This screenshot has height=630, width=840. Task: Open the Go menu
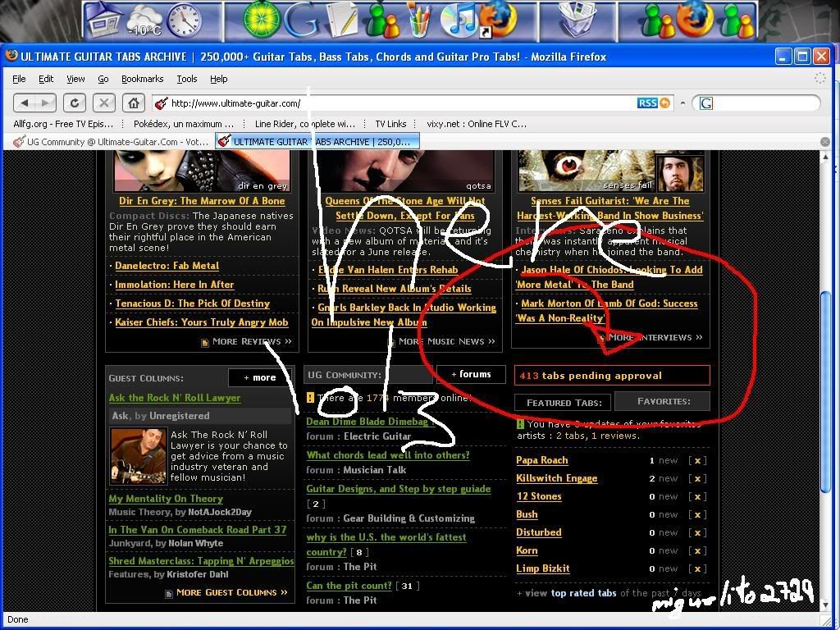(103, 79)
